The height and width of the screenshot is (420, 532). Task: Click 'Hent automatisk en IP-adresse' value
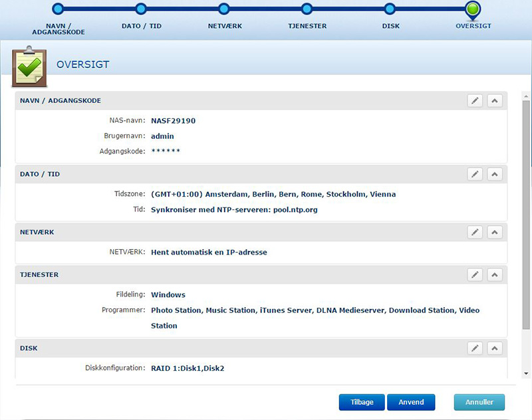click(209, 253)
